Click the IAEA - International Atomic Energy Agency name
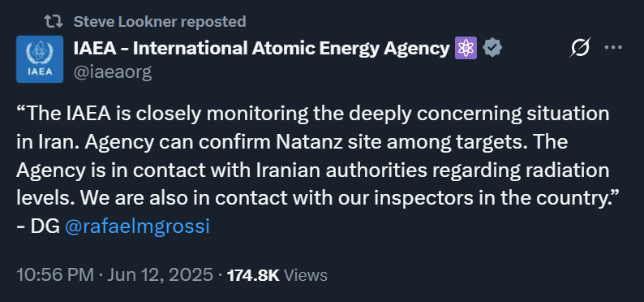644x302 pixels. (x=262, y=49)
